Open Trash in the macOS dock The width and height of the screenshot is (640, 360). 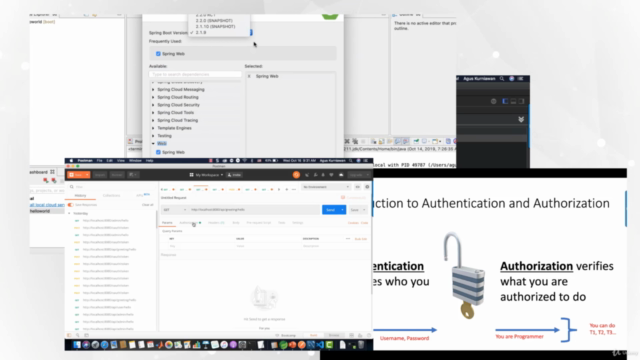pyautogui.click(x=361, y=345)
